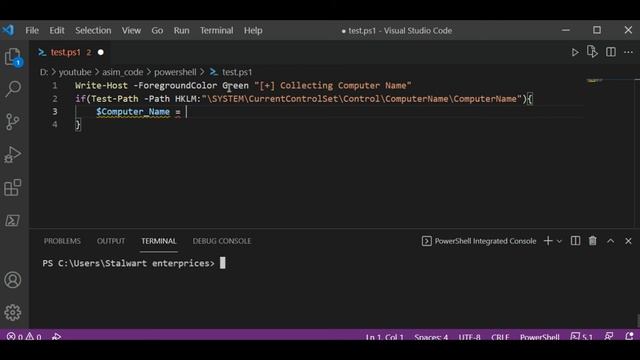Open the Explorer view in activity bar
This screenshot has height=360, width=640.
[13, 57]
